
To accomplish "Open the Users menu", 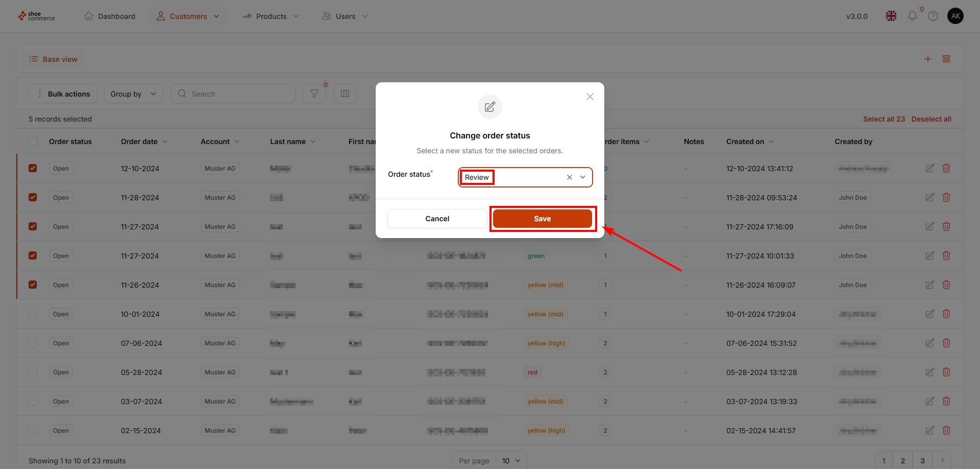I will click(x=345, y=16).
